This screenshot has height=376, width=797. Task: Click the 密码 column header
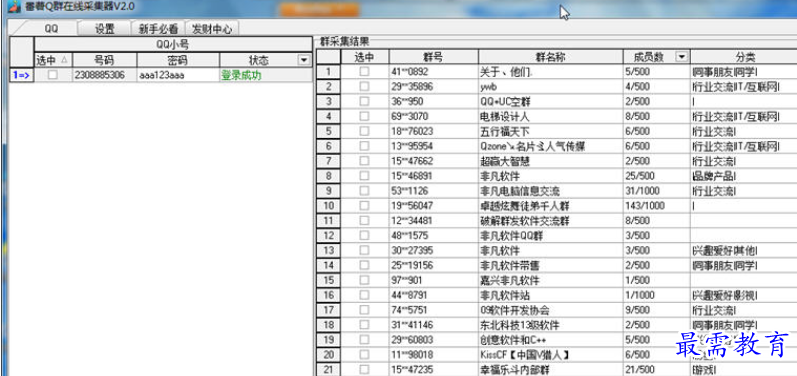[x=177, y=60]
